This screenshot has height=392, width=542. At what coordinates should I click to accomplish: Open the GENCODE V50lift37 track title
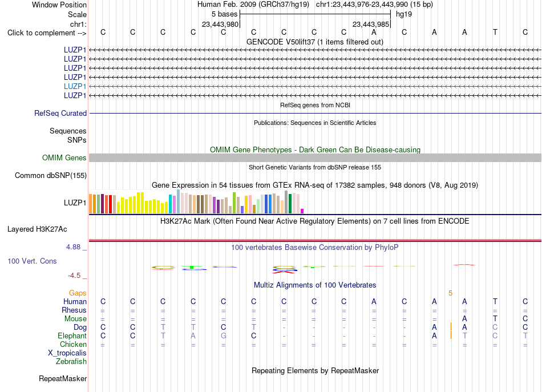point(315,42)
